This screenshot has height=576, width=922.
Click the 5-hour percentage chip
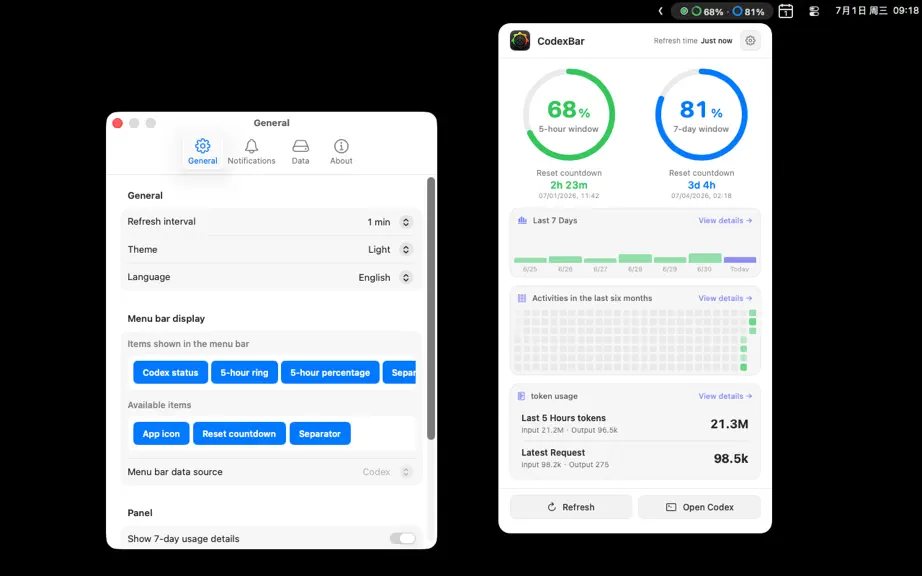pyautogui.click(x=330, y=373)
